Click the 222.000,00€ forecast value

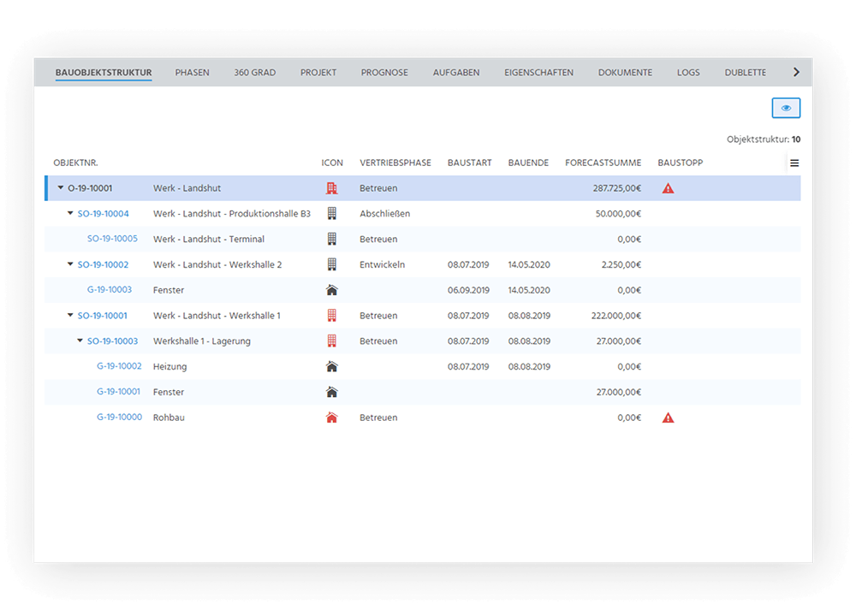point(616,316)
